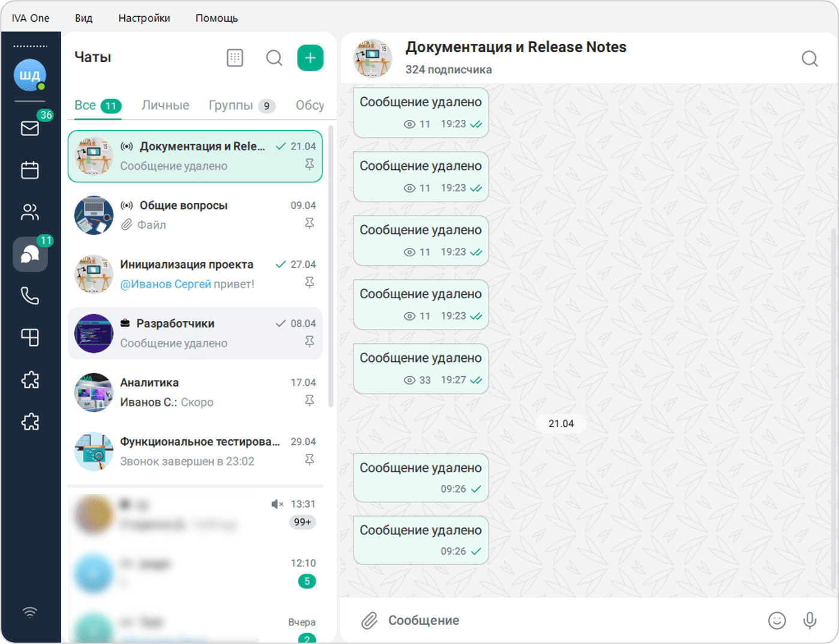Toggle pin on Разработчики chat
Image resolution: width=839 pixels, height=644 pixels.
[309, 342]
